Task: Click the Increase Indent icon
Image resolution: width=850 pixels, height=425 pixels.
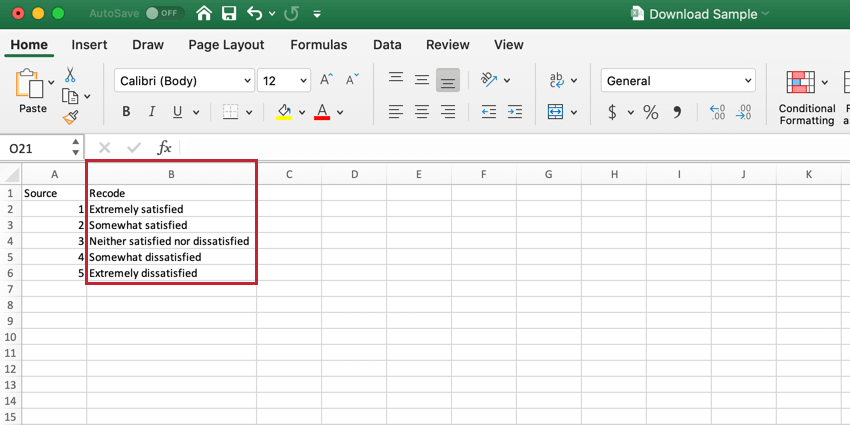Action: pos(514,112)
